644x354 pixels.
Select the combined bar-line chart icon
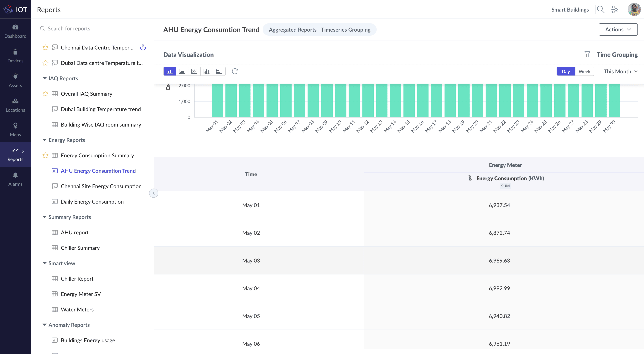[206, 71]
